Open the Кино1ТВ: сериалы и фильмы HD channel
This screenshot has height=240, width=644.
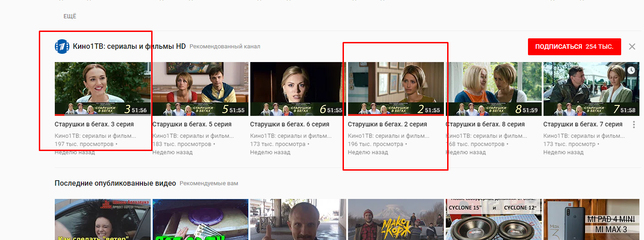[129, 47]
